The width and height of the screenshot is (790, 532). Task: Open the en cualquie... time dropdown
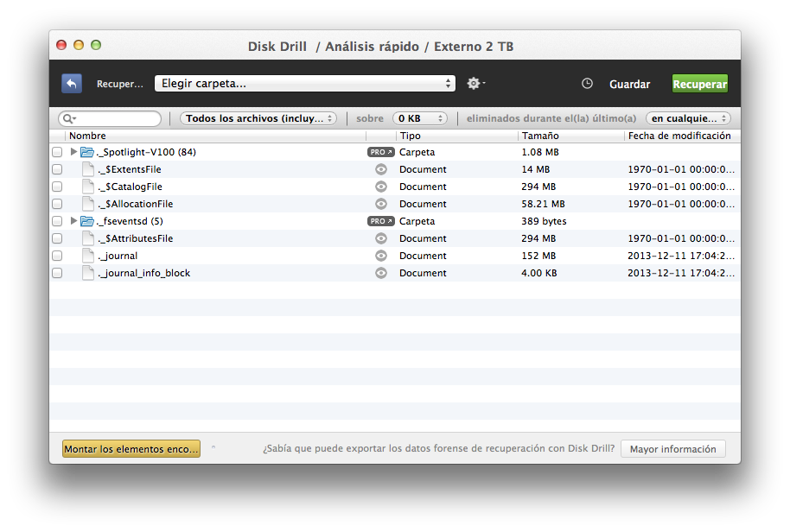pyautogui.click(x=688, y=118)
